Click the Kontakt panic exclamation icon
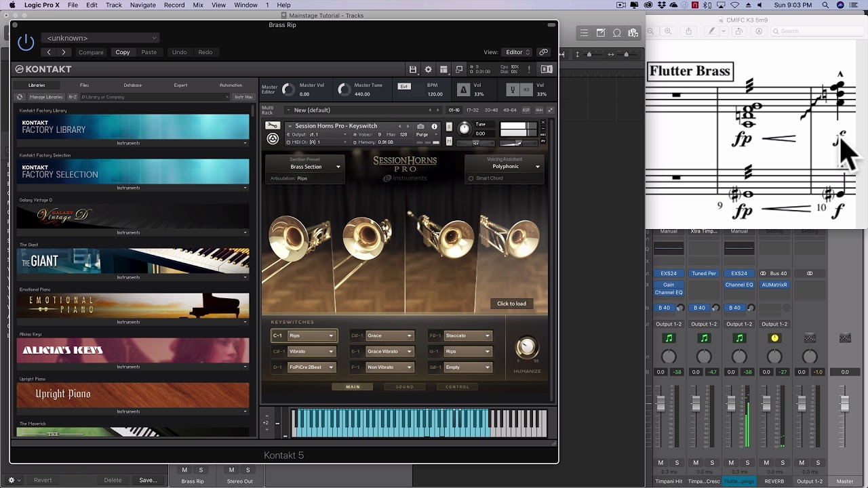Viewport: 868px width, 488px height. point(529,69)
